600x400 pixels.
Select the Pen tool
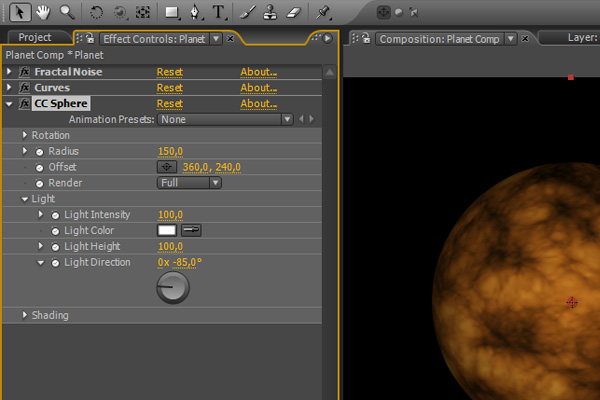(196, 12)
